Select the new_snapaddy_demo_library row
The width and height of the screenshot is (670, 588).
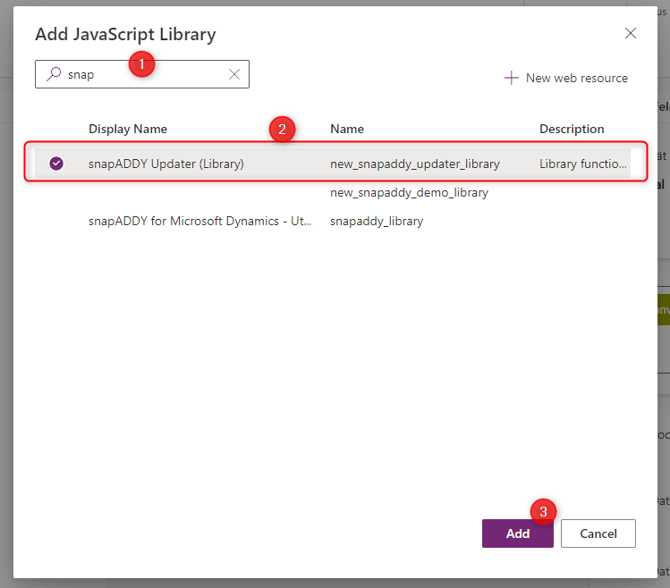coord(409,192)
